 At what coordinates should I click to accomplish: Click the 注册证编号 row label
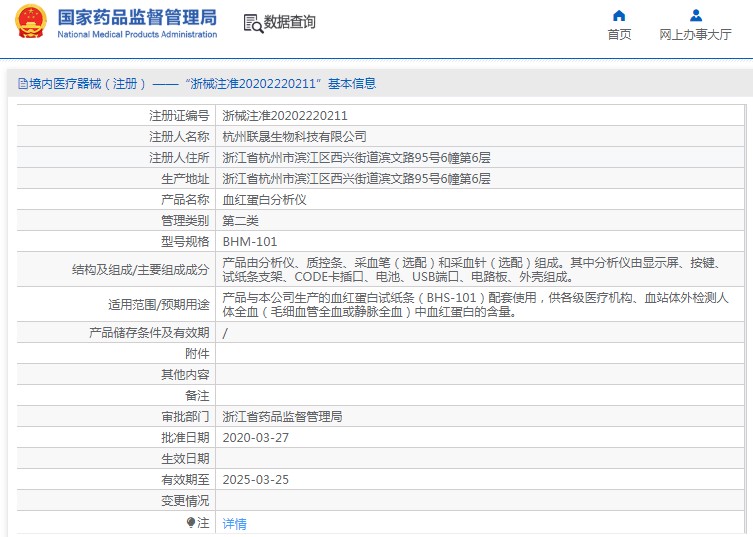click(179, 116)
